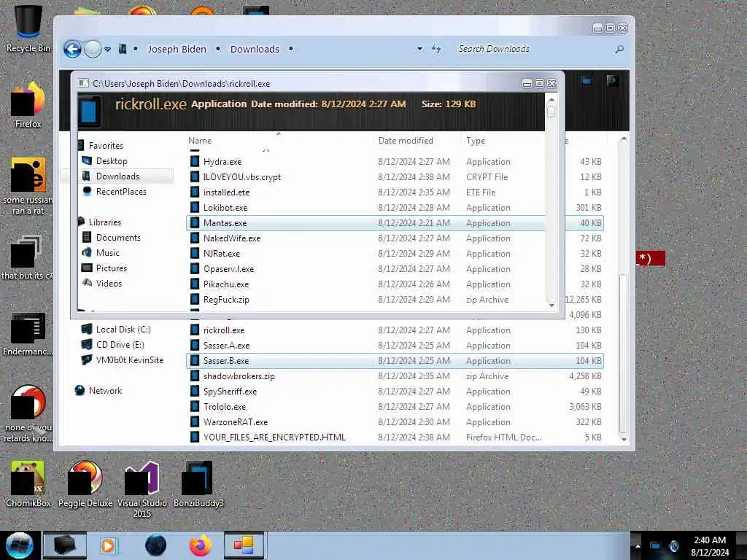Open the Videos library

tap(109, 284)
